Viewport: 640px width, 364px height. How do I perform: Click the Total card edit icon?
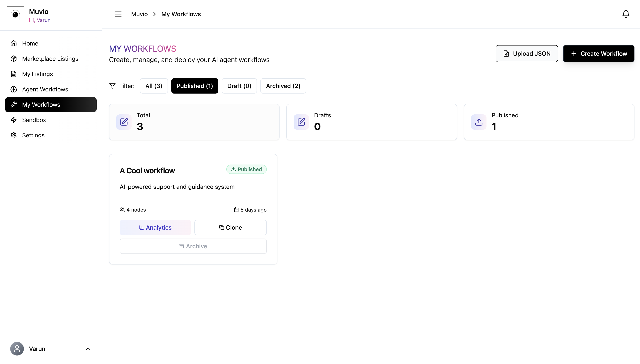(124, 122)
